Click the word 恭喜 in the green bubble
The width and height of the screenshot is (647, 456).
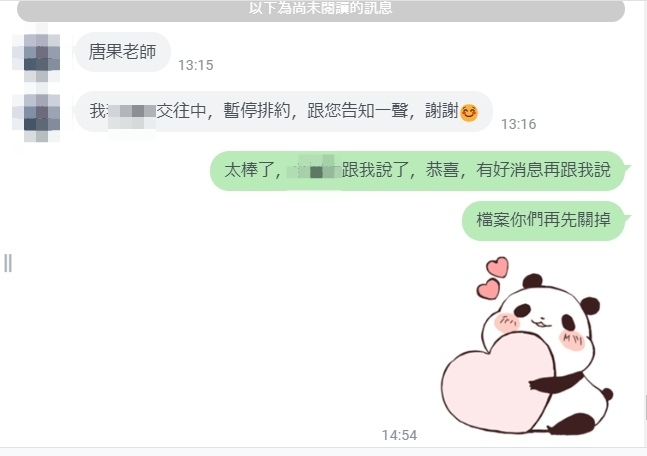coord(442,170)
